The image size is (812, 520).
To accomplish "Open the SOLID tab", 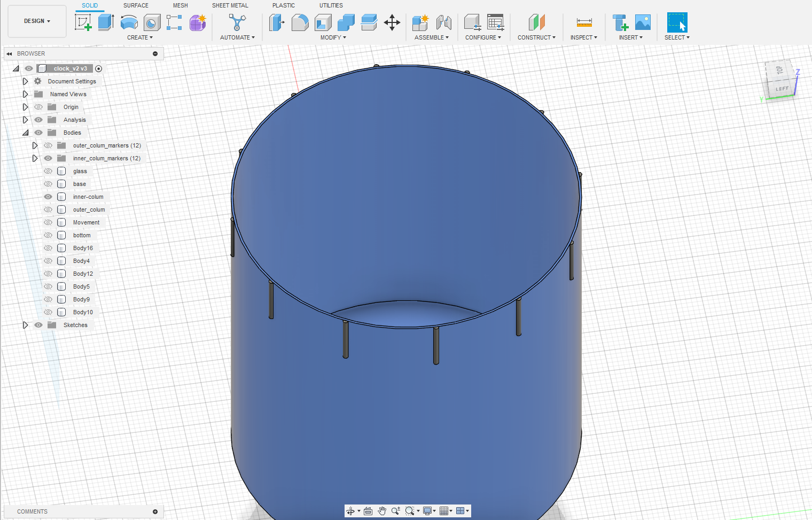I will coord(90,5).
